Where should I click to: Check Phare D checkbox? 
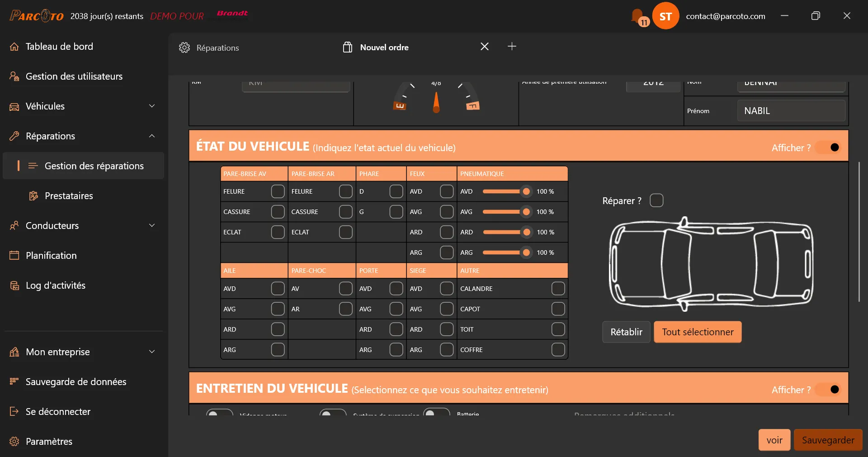pos(396,191)
